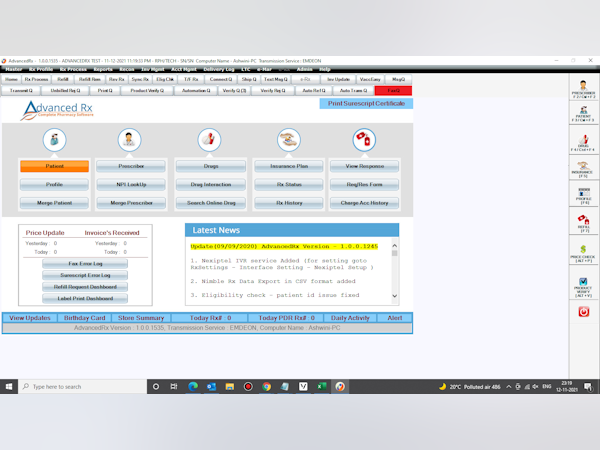The width and height of the screenshot is (600, 450).
Task: Show hidden tray icons chevron
Action: (x=509, y=387)
